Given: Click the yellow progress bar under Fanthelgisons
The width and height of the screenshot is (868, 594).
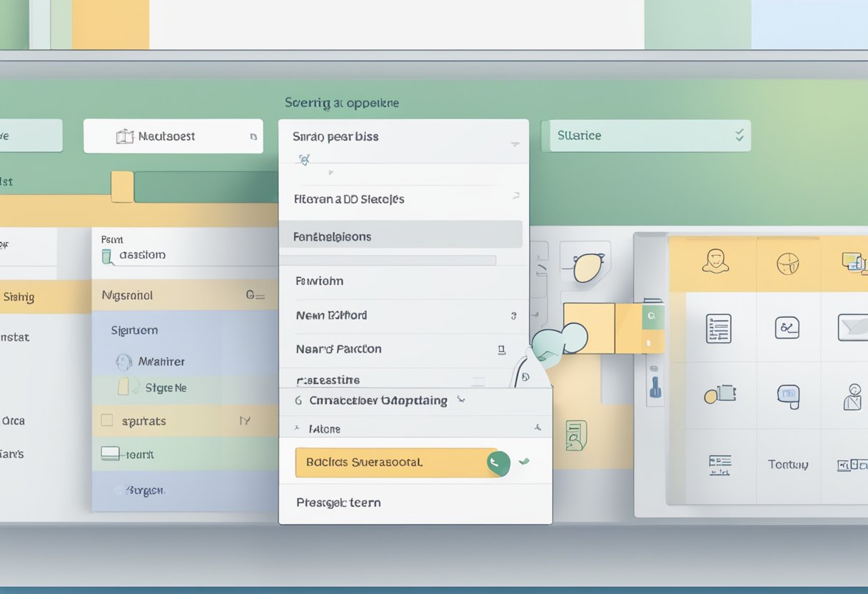Looking at the screenshot, I should pyautogui.click(x=385, y=260).
